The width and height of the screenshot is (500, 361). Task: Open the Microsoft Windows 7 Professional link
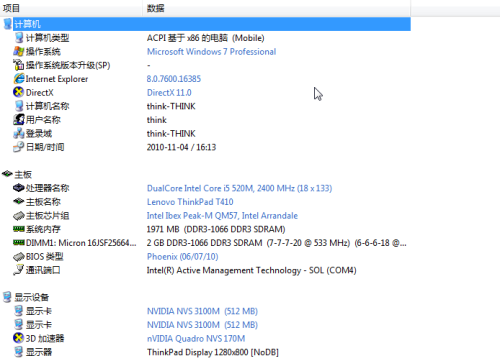coord(212,52)
